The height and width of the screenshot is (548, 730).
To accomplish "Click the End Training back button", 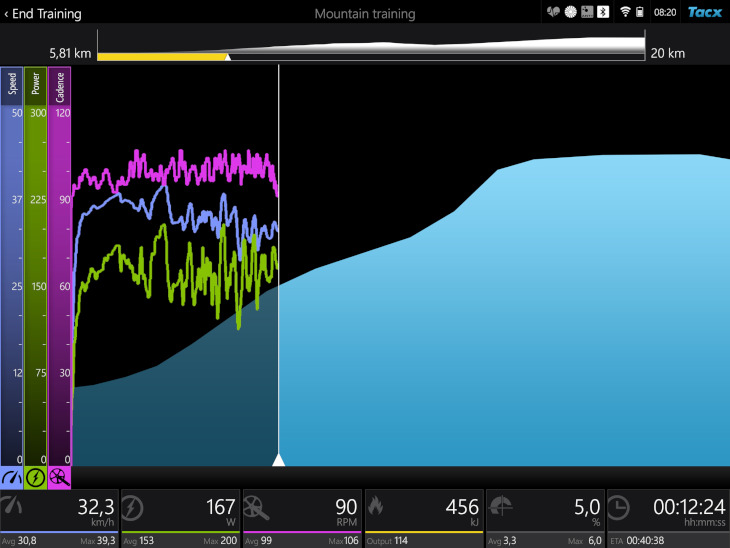I will click(43, 14).
